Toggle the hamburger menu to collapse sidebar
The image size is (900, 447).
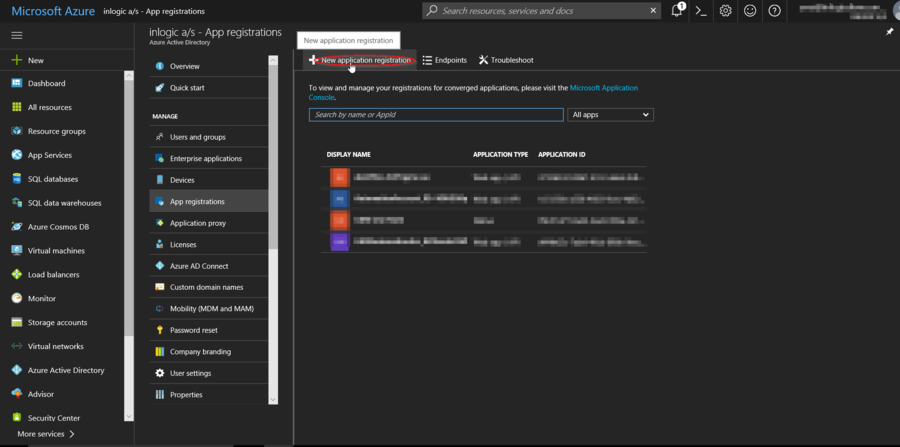(x=16, y=35)
